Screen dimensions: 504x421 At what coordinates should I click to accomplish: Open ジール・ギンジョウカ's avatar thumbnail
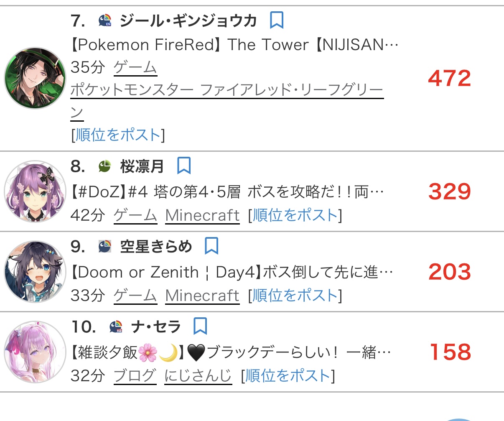point(35,78)
